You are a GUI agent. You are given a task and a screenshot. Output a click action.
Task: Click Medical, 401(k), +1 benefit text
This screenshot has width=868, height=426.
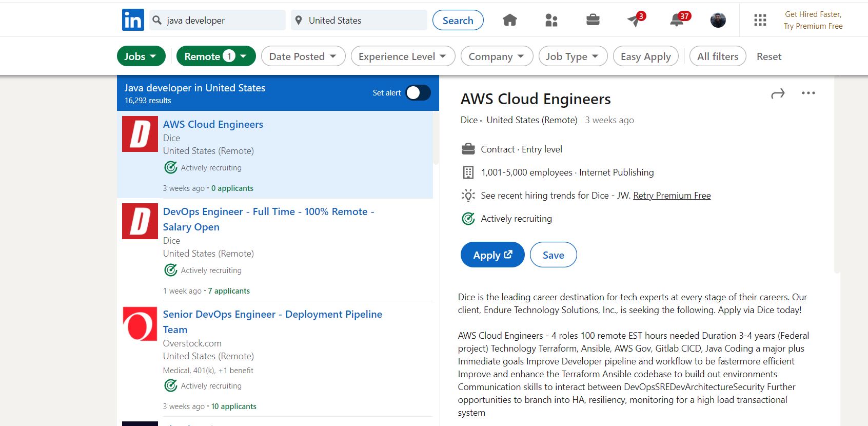pyautogui.click(x=208, y=371)
